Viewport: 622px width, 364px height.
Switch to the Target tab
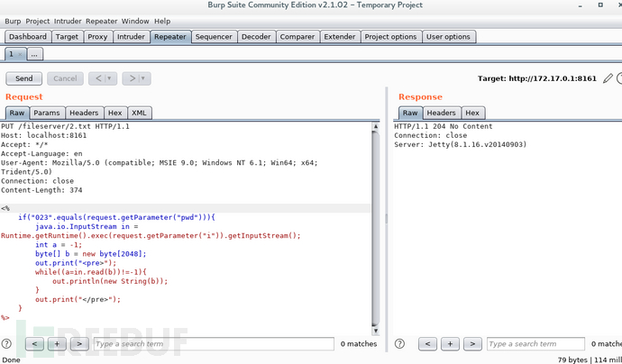pyautogui.click(x=67, y=37)
